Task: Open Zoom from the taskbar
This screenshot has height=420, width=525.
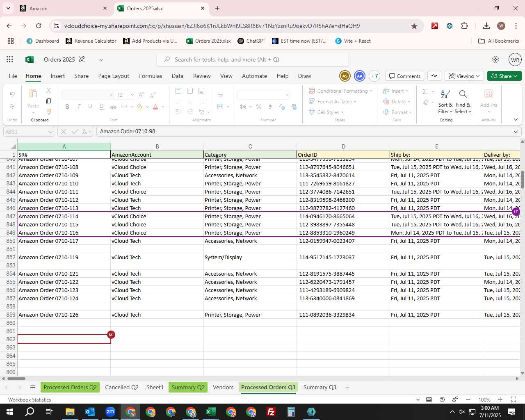Action: click(x=110, y=412)
